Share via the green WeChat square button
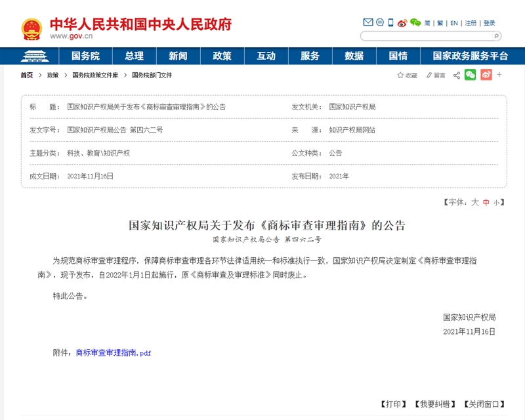This screenshot has height=420, width=525. (470, 75)
